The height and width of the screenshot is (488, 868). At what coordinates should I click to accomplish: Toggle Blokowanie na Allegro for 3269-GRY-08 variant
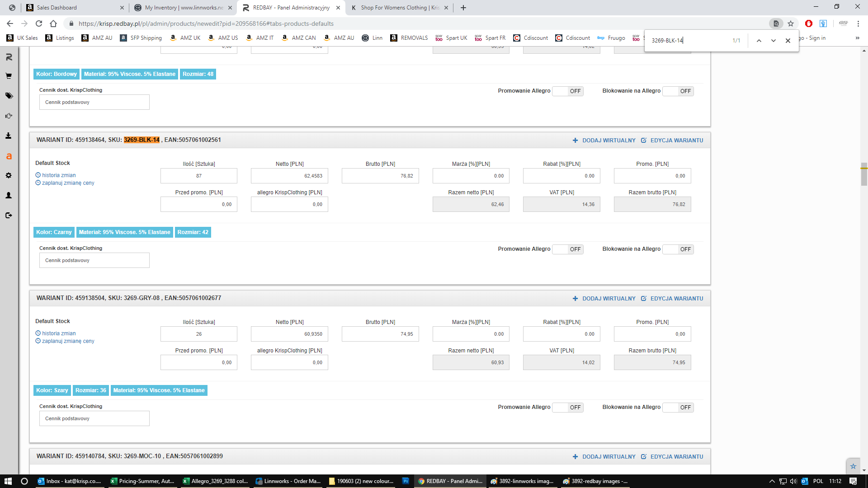[678, 408]
